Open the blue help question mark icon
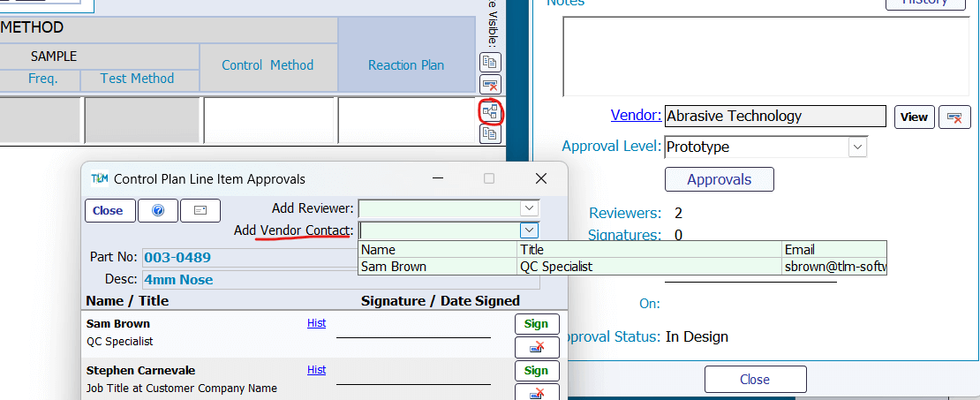The image size is (980, 400). pos(158,211)
